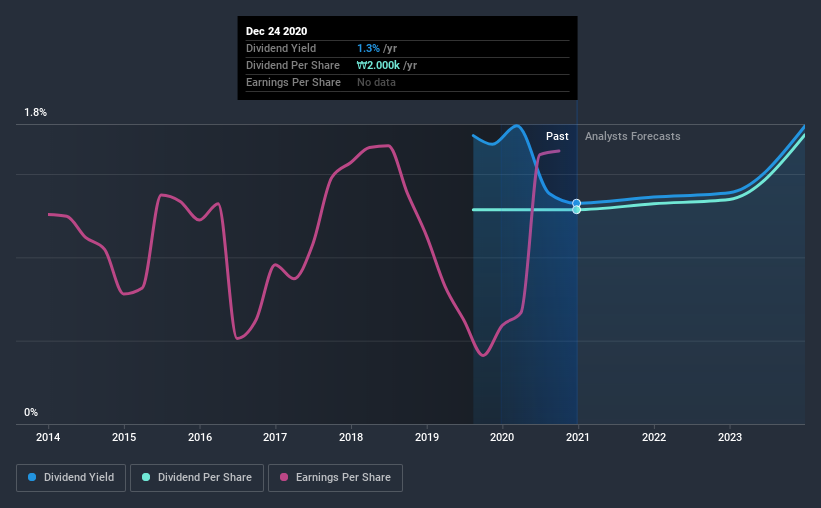This screenshot has width=821, height=508.
Task: Toggle the Earnings Per Share legend button
Action: 335,478
